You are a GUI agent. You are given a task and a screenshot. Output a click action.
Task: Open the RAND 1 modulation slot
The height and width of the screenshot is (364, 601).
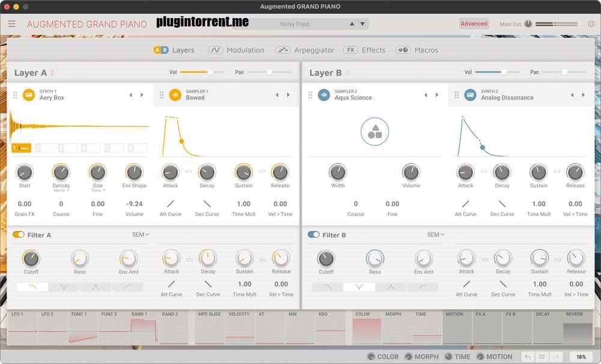(x=144, y=327)
